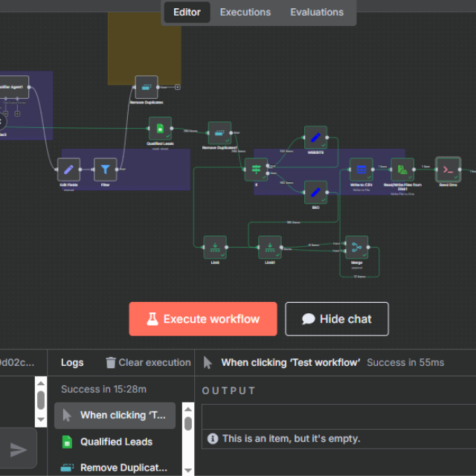Image resolution: width=476 pixels, height=476 pixels.
Task: Click 'Success in 55ms' status text
Action: (405, 362)
